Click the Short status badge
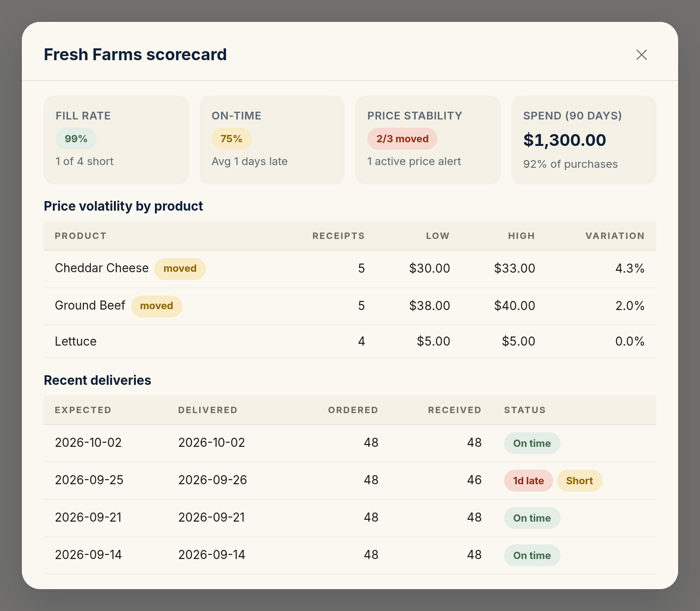Screen dimensions: 700x611 coord(579,481)
